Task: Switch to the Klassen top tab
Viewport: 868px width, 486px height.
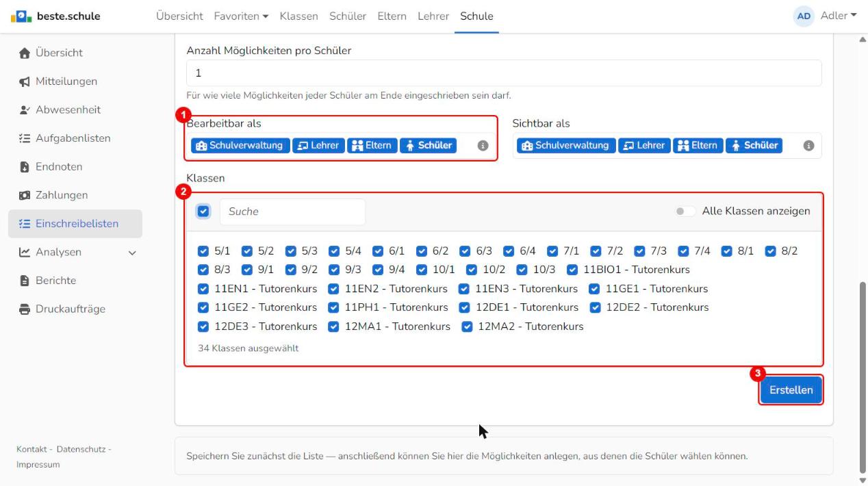Action: [x=298, y=16]
